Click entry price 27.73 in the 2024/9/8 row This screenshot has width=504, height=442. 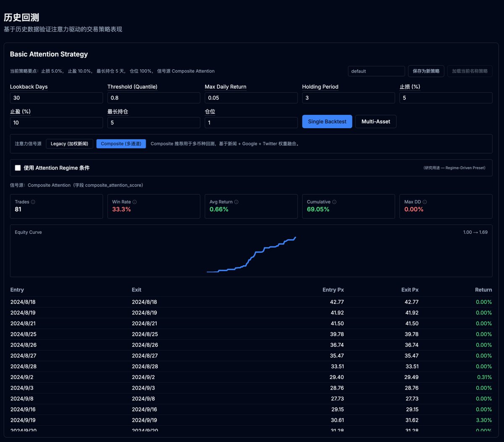coord(337,399)
